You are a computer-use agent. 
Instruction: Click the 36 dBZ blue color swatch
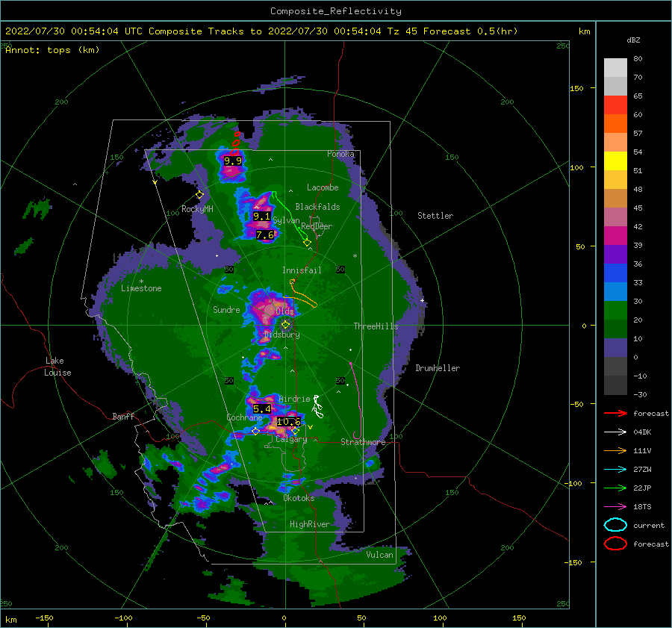pos(615,273)
